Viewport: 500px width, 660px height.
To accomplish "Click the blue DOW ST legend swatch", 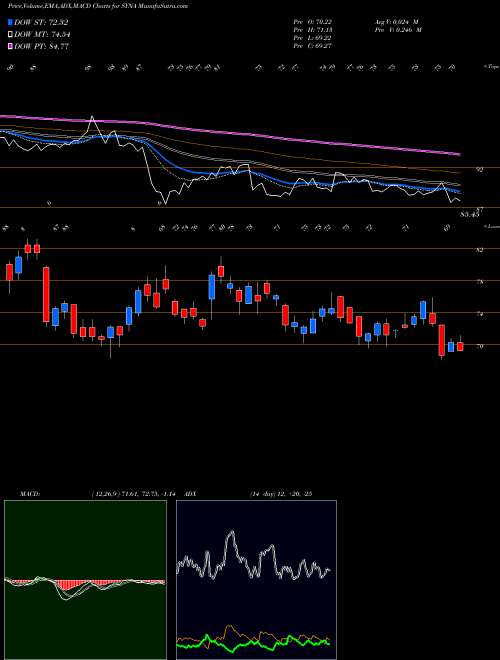I will point(10,22).
